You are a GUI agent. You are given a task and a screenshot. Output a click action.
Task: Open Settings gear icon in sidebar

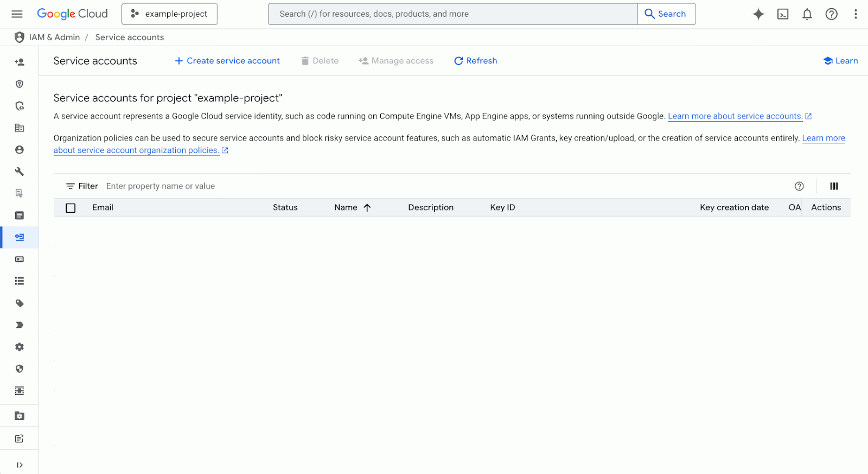(x=20, y=347)
